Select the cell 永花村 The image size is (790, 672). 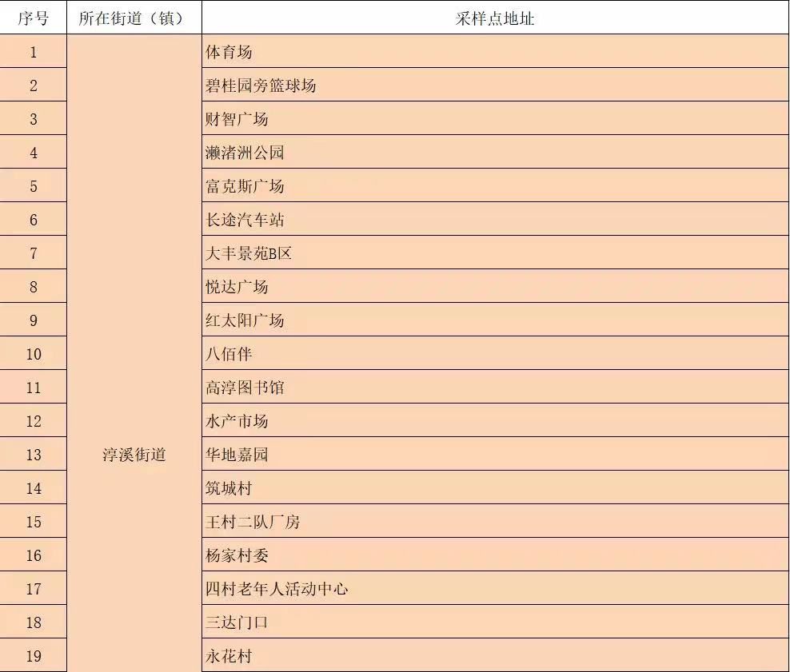click(x=495, y=655)
